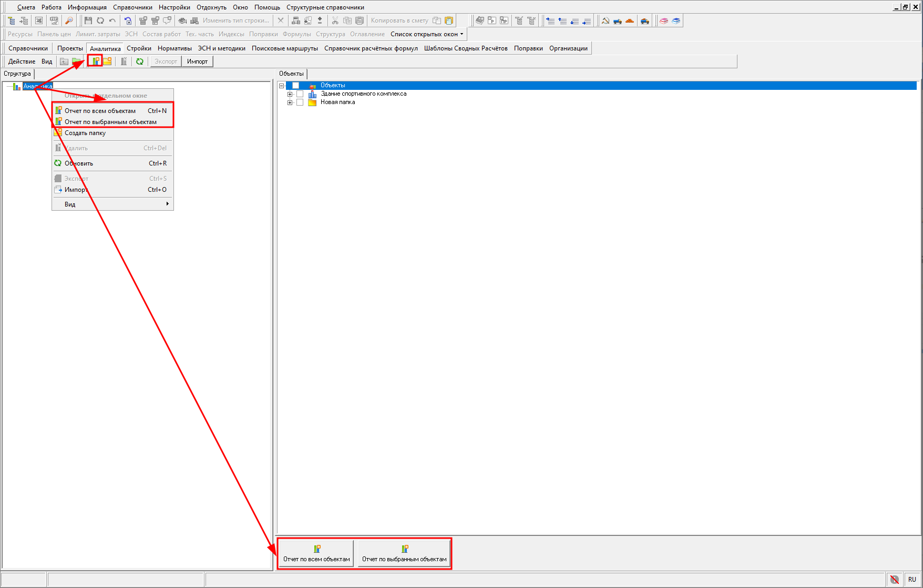Click the create folder icon in toolbar

click(107, 61)
